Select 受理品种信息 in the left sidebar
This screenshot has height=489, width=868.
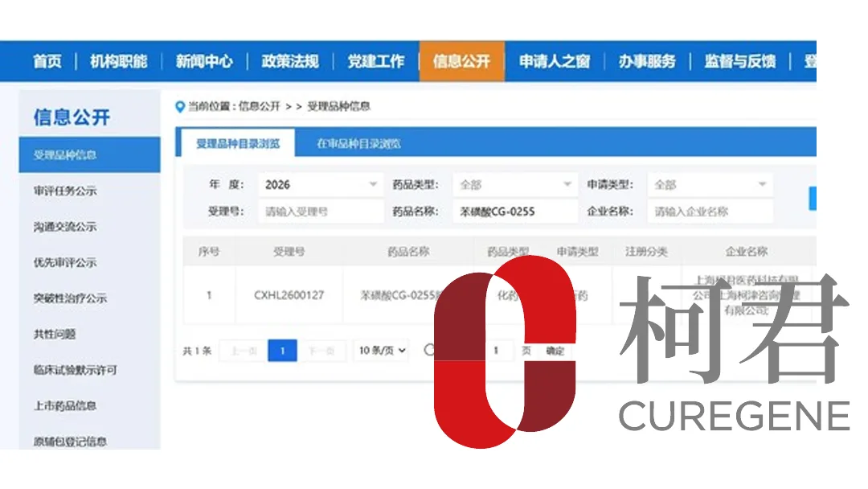(x=90, y=155)
